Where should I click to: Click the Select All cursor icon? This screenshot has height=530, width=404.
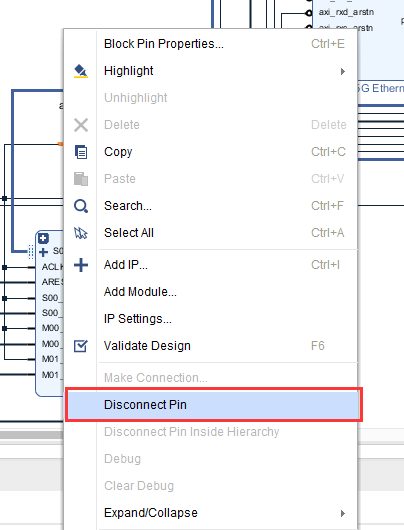81,233
